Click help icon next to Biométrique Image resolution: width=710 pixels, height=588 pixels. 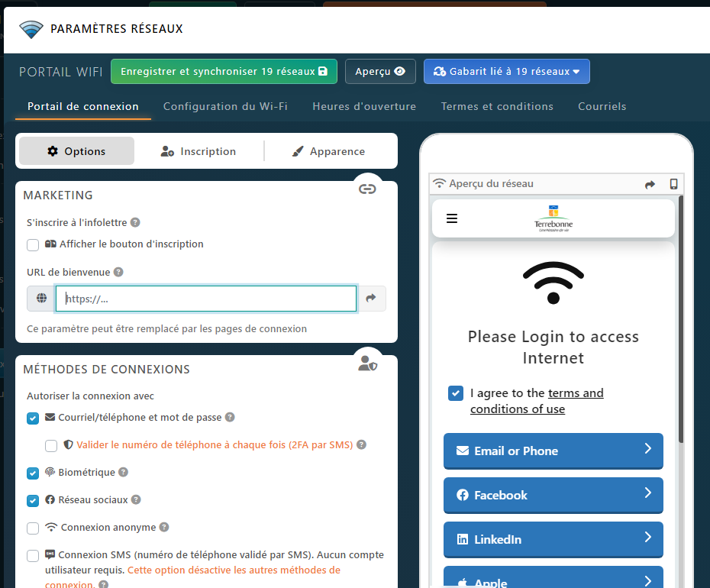(123, 473)
